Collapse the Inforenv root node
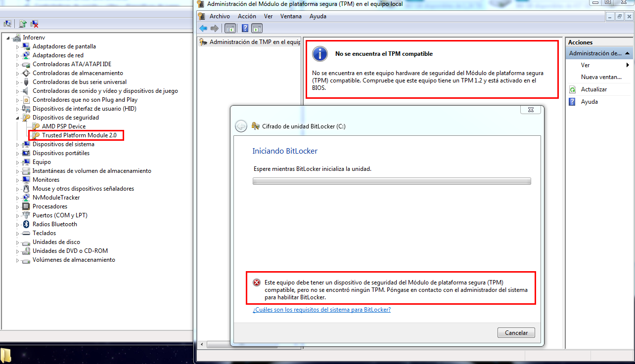 click(x=8, y=38)
